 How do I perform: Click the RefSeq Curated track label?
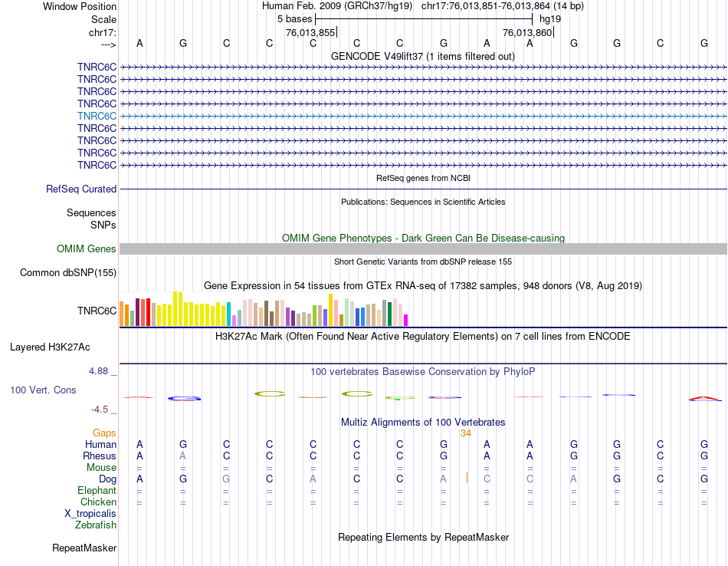[81, 189]
